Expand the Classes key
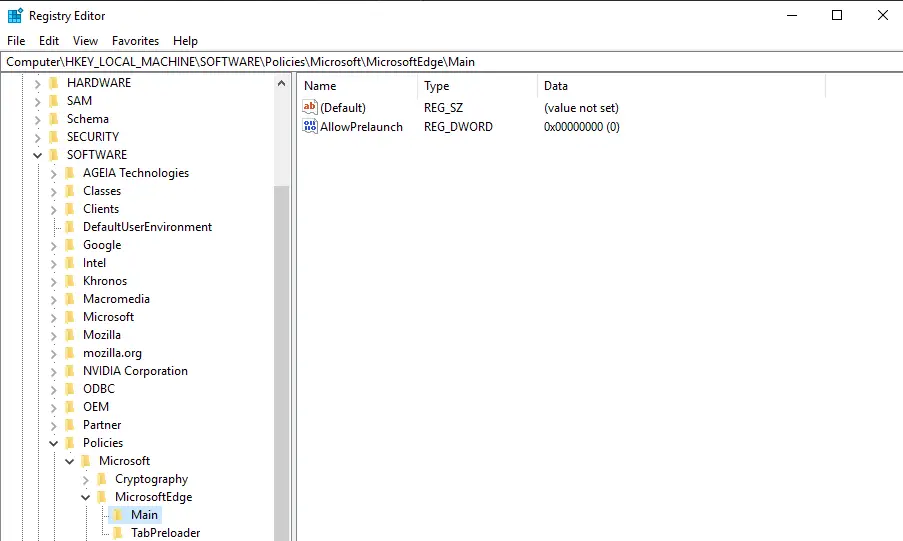The height and width of the screenshot is (541, 903). [x=54, y=191]
